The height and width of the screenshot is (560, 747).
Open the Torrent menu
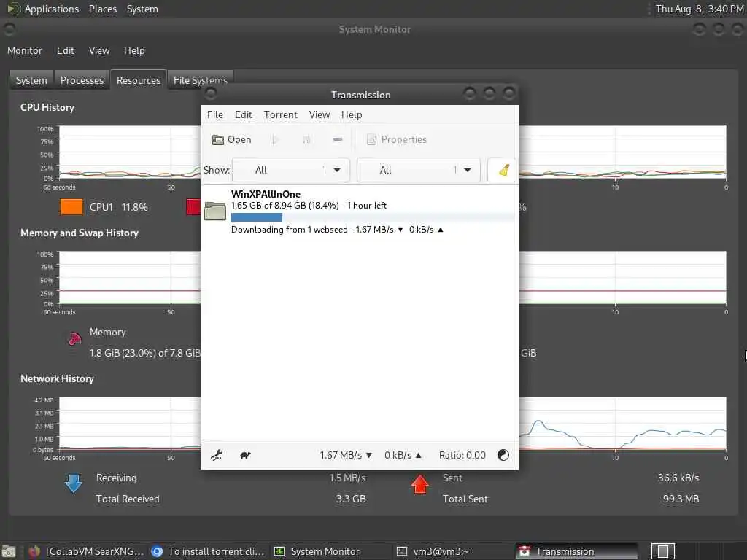(x=280, y=114)
